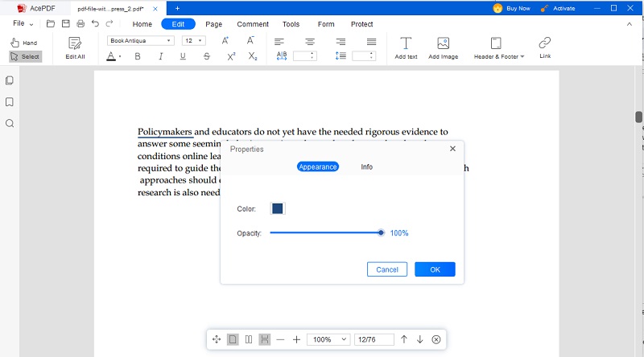The image size is (644, 357).
Task: Click Add Image tool
Action: click(x=444, y=48)
